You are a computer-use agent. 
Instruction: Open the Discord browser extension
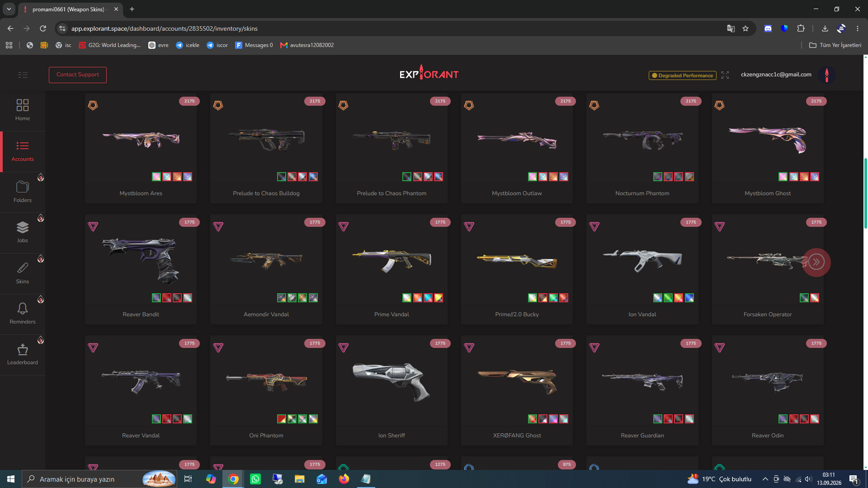tap(768, 28)
